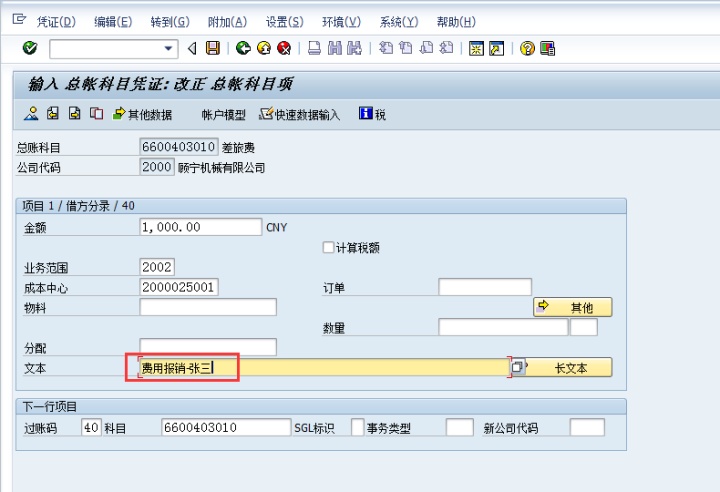
Task: Click the 其他数据 button
Action: [142, 114]
